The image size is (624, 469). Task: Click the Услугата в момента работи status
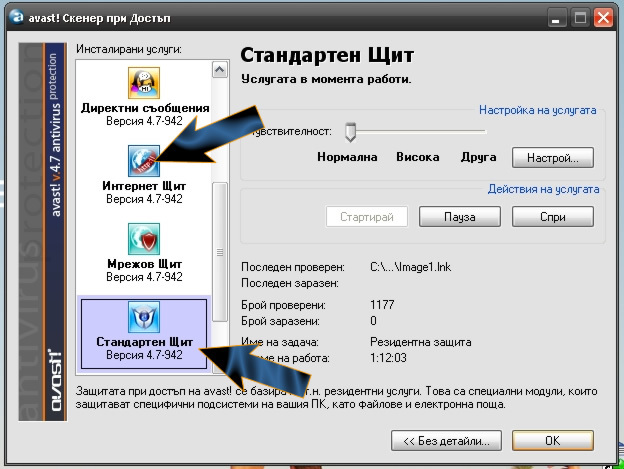[326, 79]
